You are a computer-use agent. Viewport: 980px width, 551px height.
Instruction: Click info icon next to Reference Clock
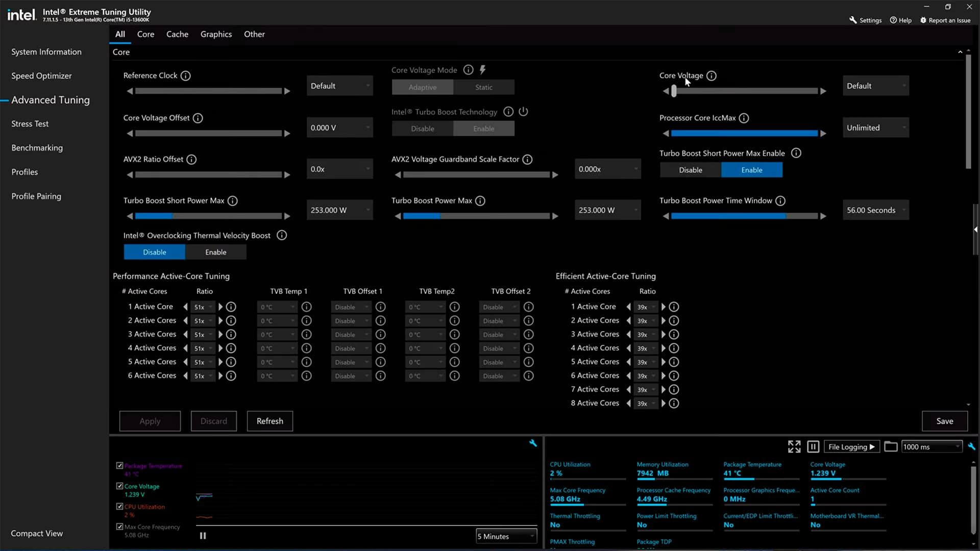click(186, 76)
